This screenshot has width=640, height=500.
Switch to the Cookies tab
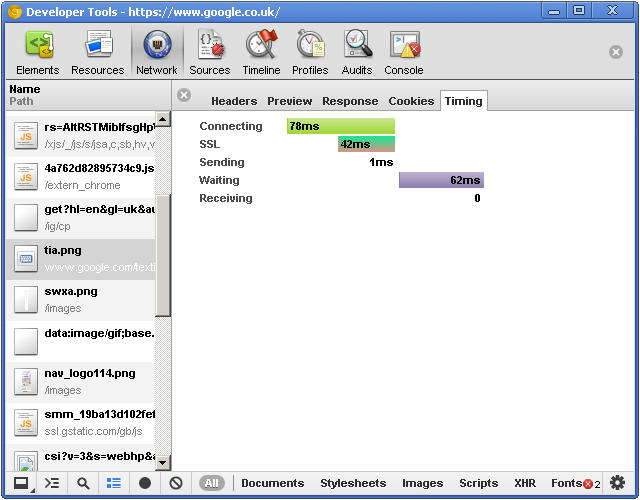coord(411,101)
